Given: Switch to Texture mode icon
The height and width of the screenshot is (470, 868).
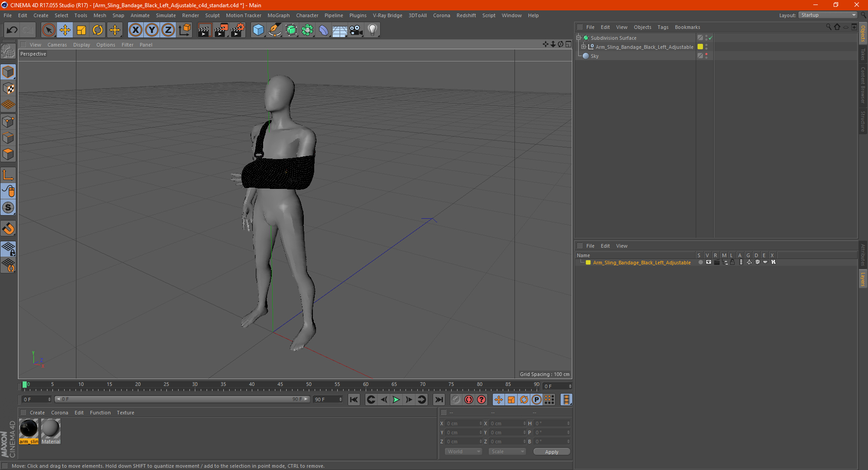Looking at the screenshot, I should point(8,89).
